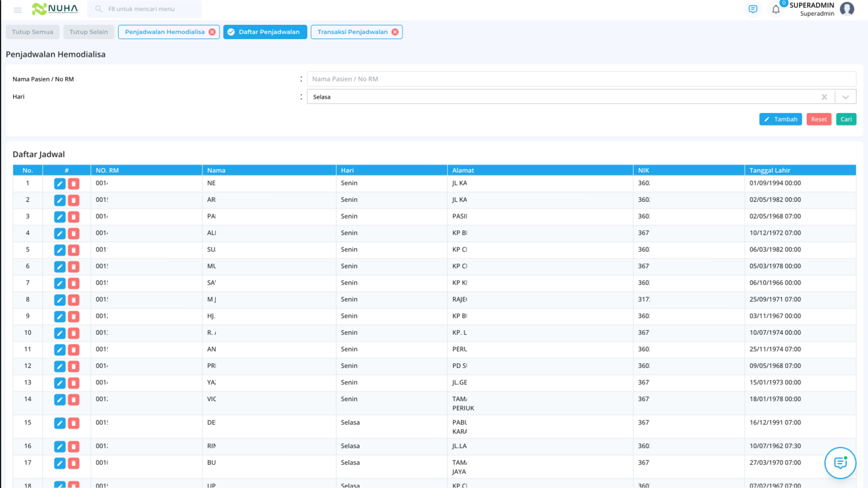The width and height of the screenshot is (868, 488).
Task: Focus the Nama Pasien / No RM field
Action: pos(581,79)
